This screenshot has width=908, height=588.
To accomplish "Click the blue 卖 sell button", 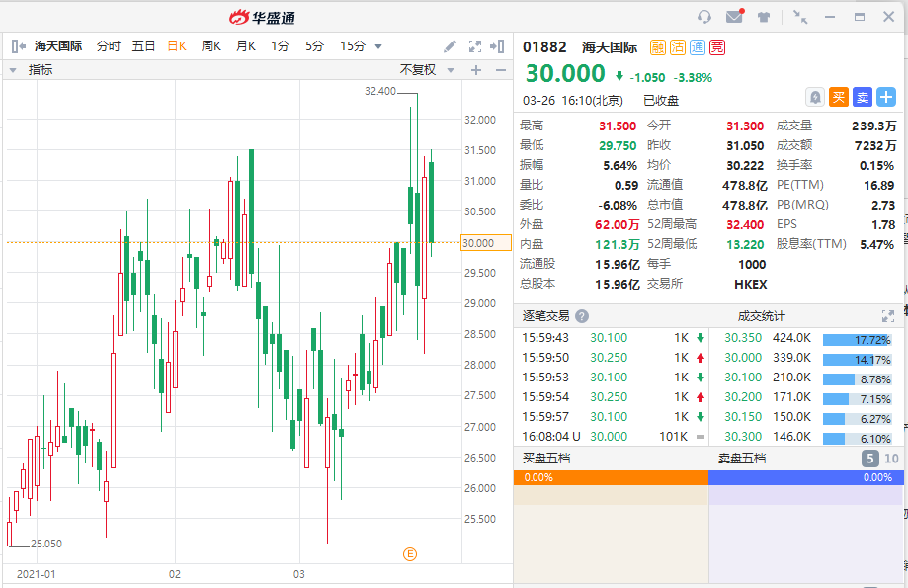I will click(x=863, y=97).
